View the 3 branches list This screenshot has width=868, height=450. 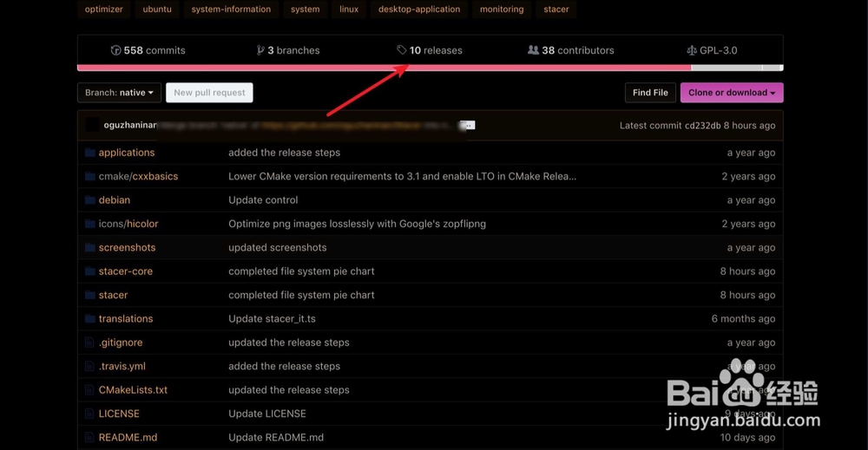(x=288, y=50)
